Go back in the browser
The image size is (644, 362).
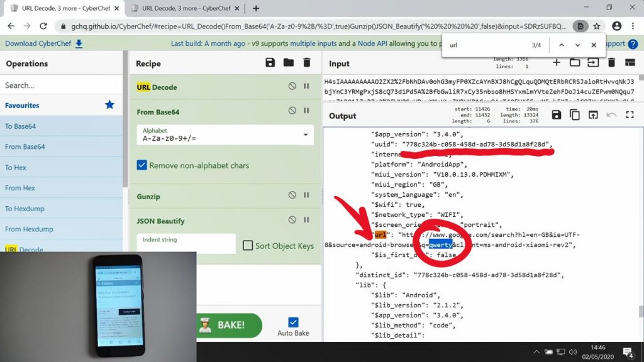click(11, 26)
